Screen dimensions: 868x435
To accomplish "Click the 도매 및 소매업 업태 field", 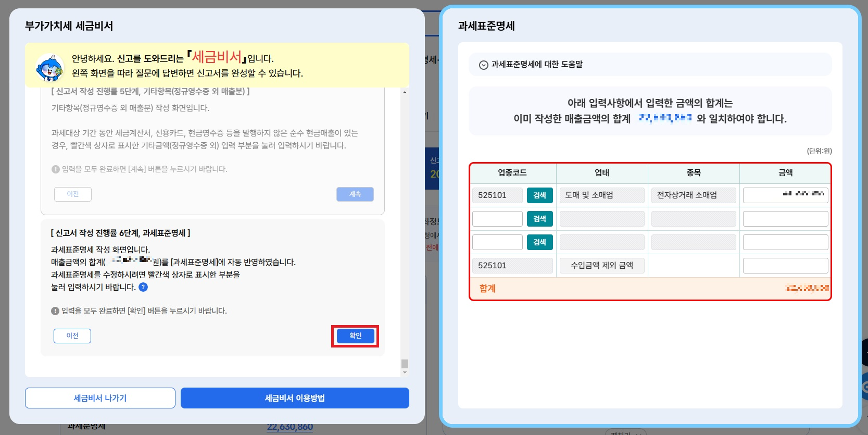I will tap(602, 195).
